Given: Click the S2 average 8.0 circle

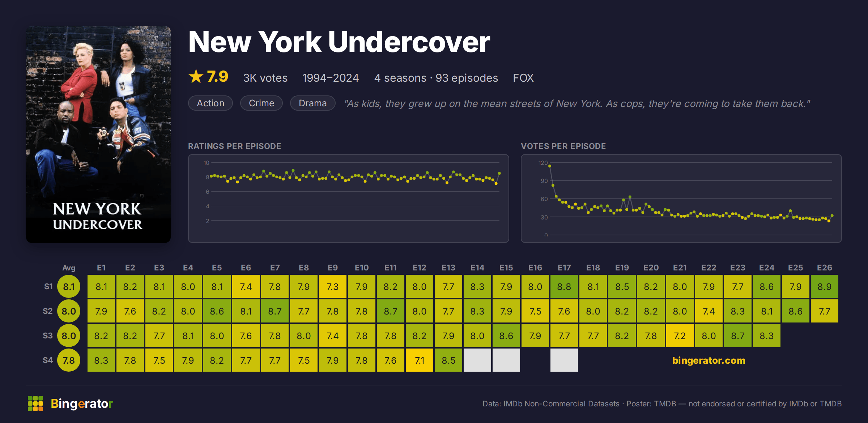Looking at the screenshot, I should [x=69, y=311].
